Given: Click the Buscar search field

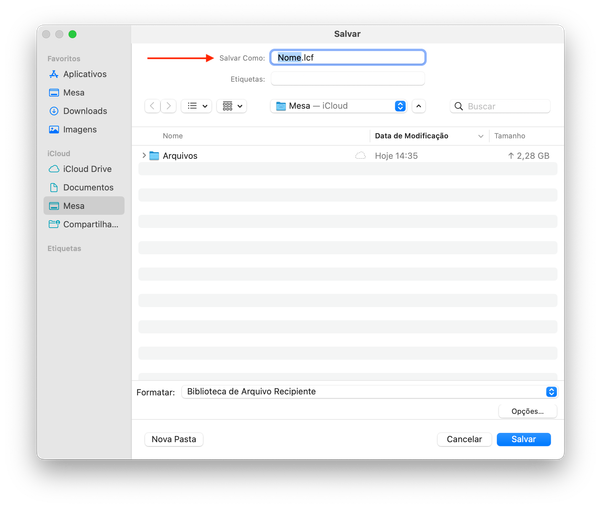Looking at the screenshot, I should pos(500,106).
